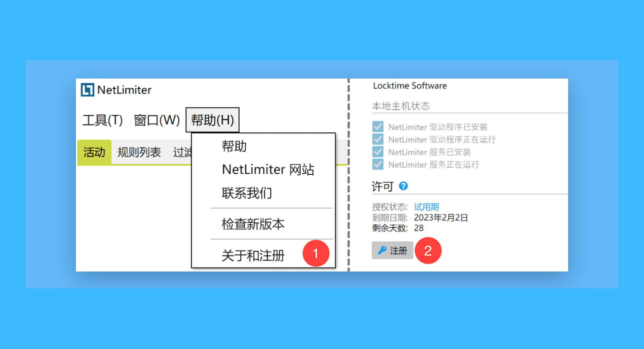Select 联系我们 menu entry
Viewport: 644px width, 349px height.
point(247,193)
